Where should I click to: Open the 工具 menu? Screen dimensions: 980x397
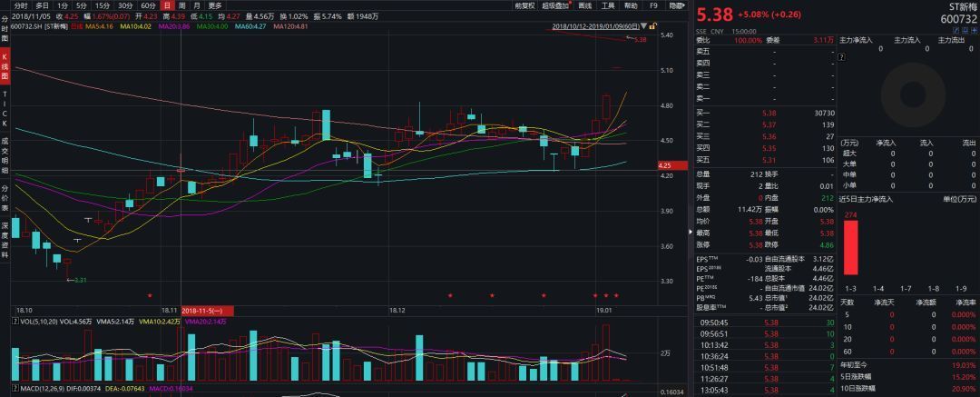point(608,5)
